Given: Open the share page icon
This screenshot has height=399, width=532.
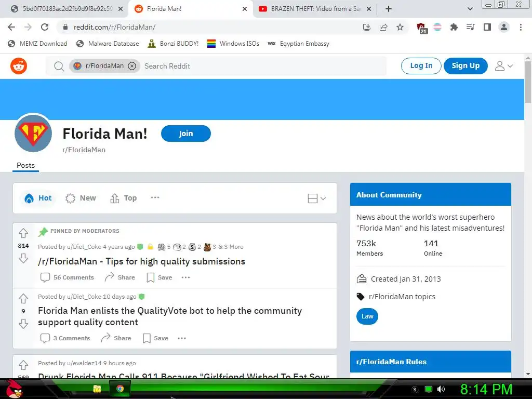Looking at the screenshot, I should tap(383, 27).
